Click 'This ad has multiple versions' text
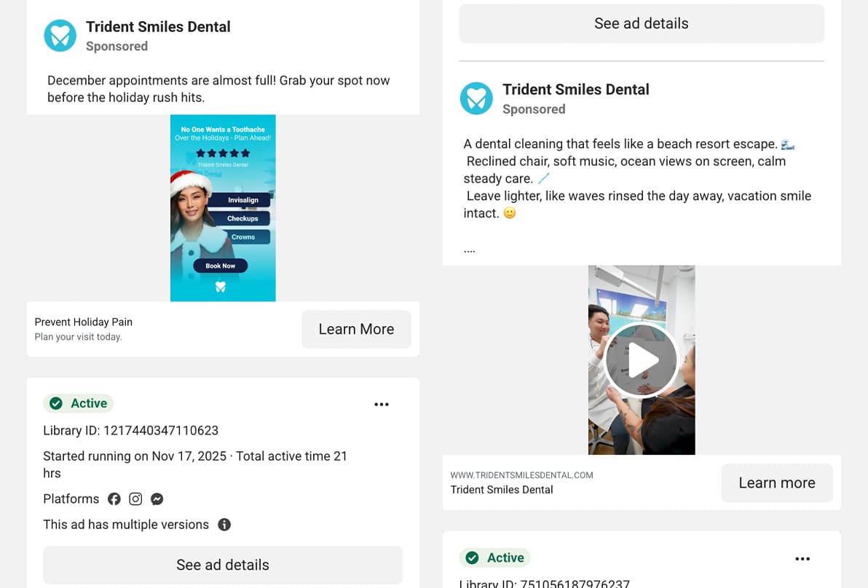The height and width of the screenshot is (588, 868). (126, 525)
